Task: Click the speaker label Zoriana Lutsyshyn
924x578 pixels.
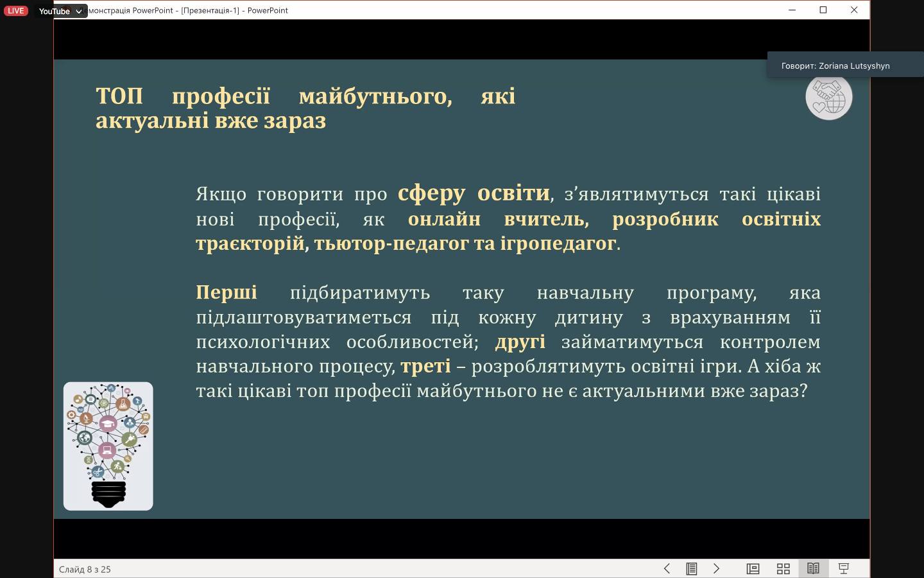Action: [x=835, y=66]
